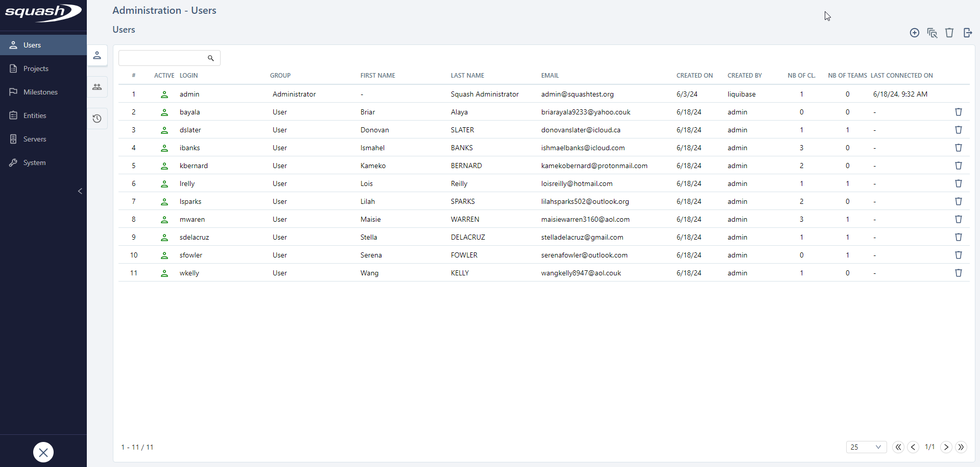Toggle active status for user wkelly
980x467 pixels.
tap(164, 273)
